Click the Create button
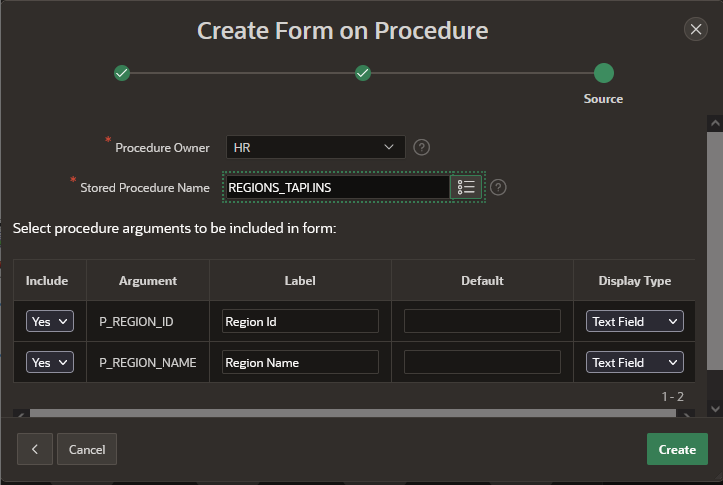The height and width of the screenshot is (485, 723). pos(677,449)
